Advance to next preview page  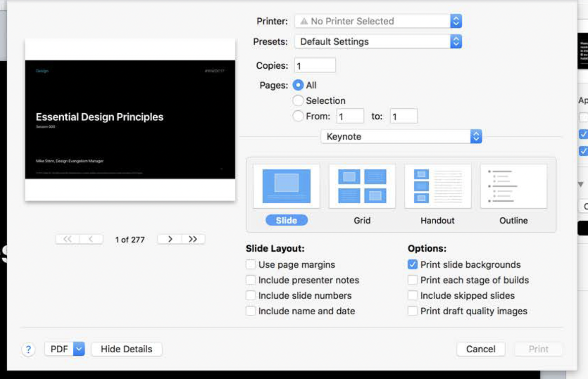pyautogui.click(x=170, y=239)
